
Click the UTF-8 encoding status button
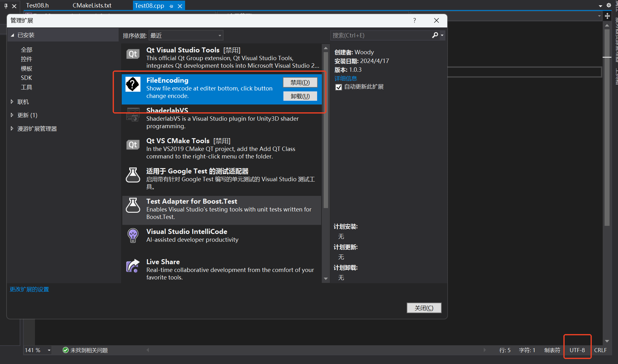(x=577, y=350)
